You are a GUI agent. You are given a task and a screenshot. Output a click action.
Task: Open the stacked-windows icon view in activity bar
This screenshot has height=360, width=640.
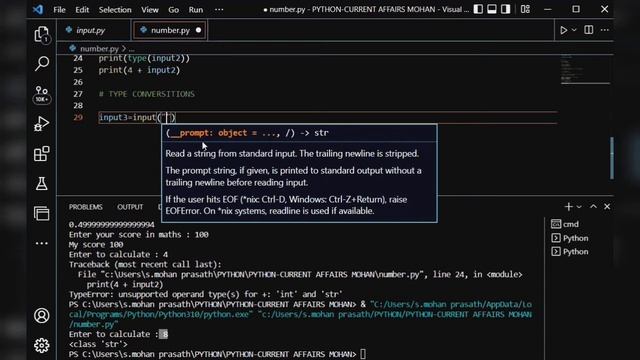42,213
